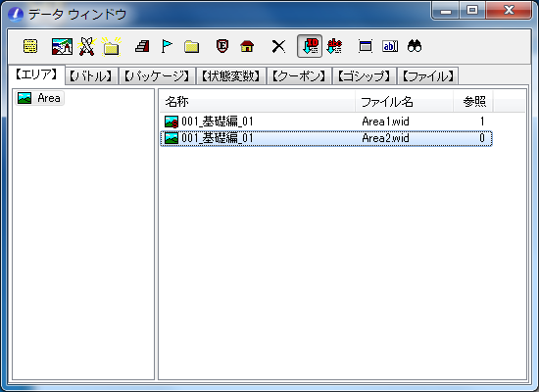Click the abl text rename icon
The image size is (539, 392).
click(390, 46)
